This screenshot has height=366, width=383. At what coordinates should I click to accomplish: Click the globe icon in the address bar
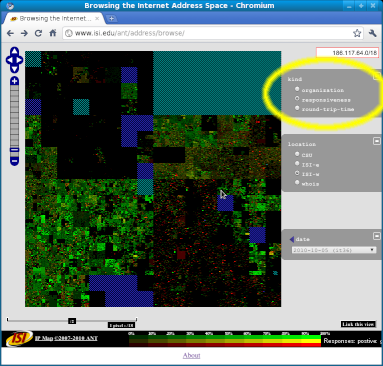(x=69, y=33)
